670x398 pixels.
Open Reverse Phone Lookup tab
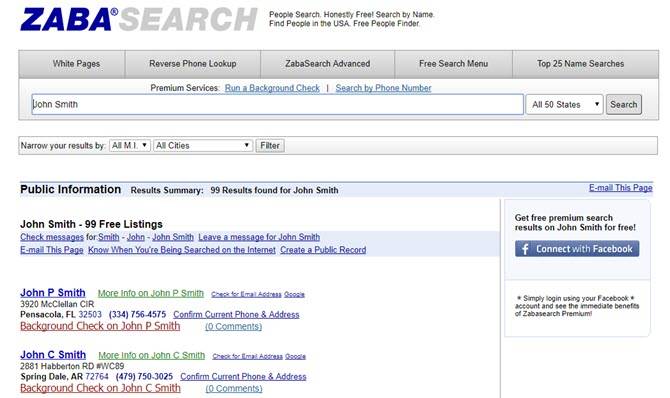click(x=193, y=64)
